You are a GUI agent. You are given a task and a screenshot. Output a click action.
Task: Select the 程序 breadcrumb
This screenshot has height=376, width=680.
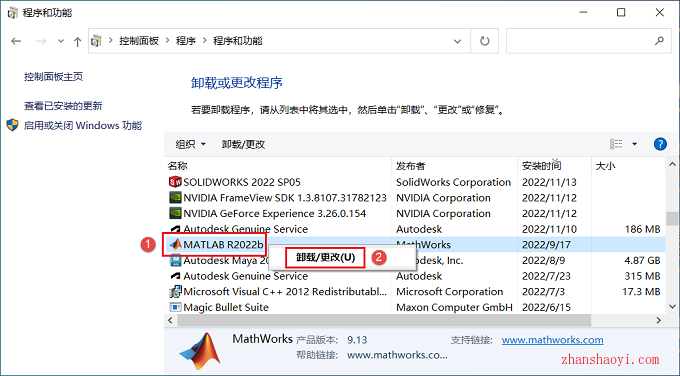(186, 41)
